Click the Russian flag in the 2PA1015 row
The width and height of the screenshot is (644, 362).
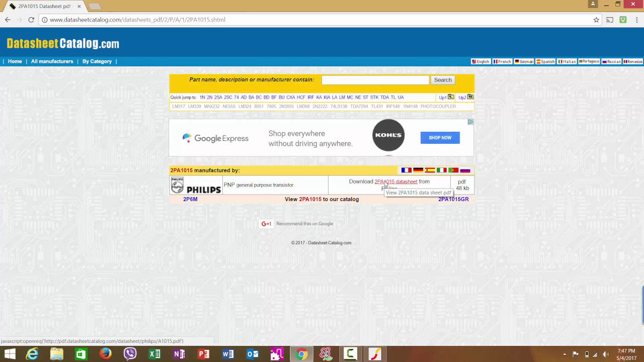pos(465,170)
